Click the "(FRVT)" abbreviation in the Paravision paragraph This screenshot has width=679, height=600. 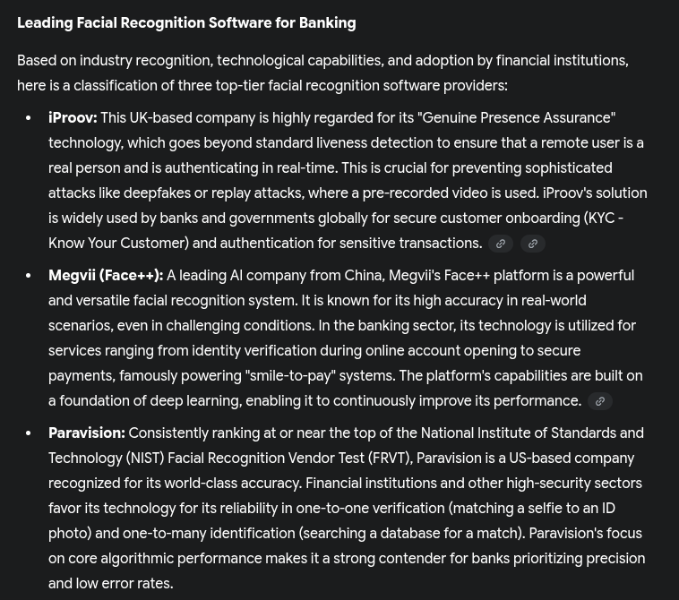[x=390, y=458]
